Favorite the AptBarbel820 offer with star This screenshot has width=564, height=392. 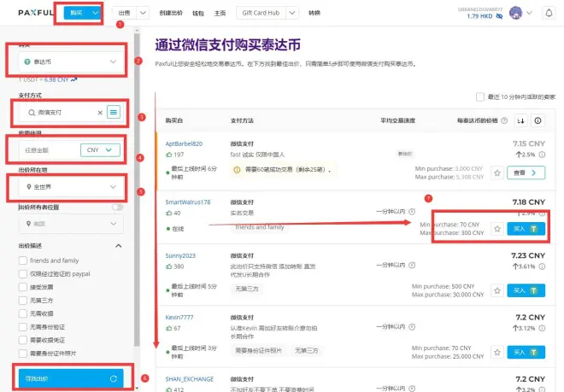[x=496, y=173]
